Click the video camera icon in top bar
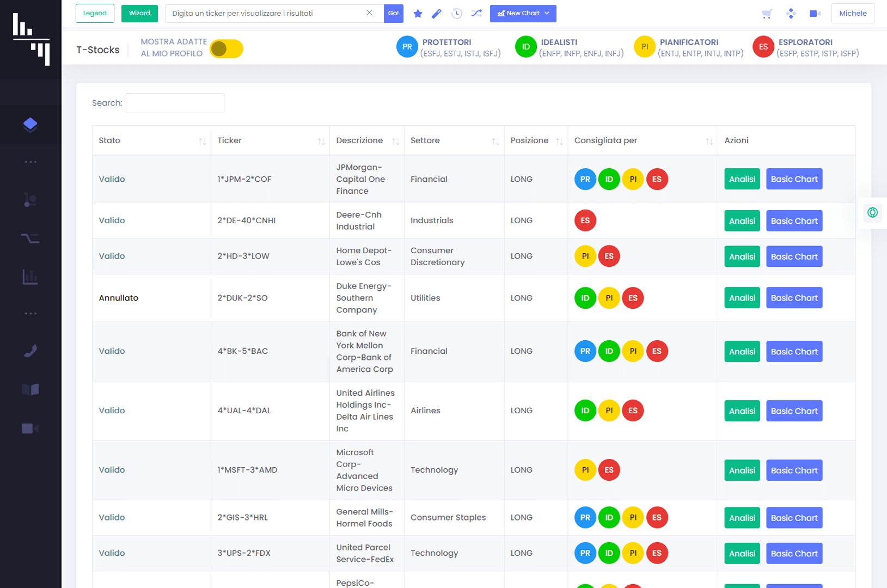Screen dimensions: 887x588 click(x=815, y=14)
